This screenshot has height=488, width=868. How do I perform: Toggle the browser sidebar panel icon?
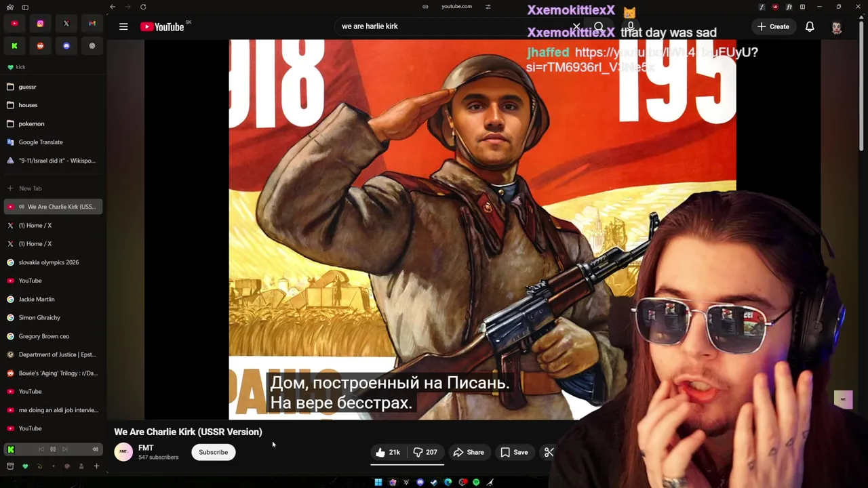25,7
